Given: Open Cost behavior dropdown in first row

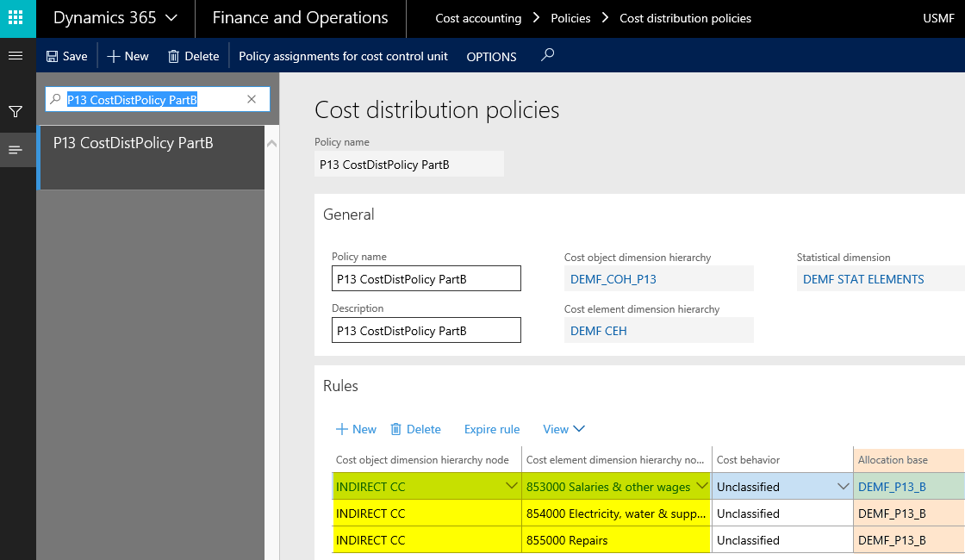Looking at the screenshot, I should [x=843, y=487].
